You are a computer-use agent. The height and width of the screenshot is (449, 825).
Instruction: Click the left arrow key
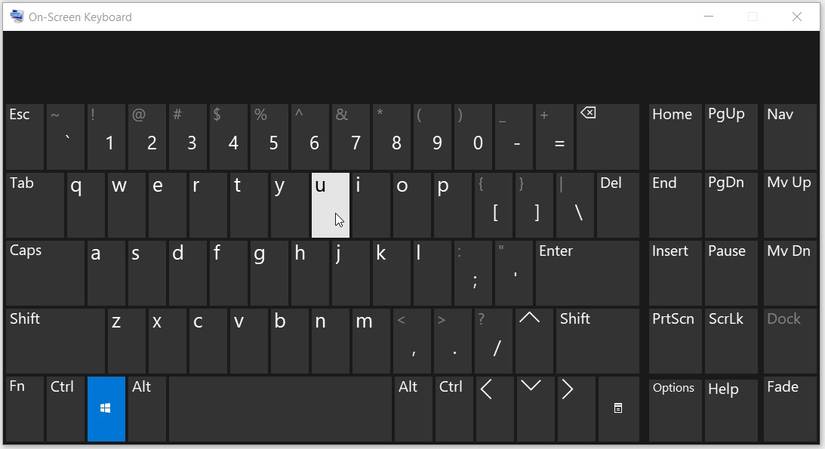(494, 408)
